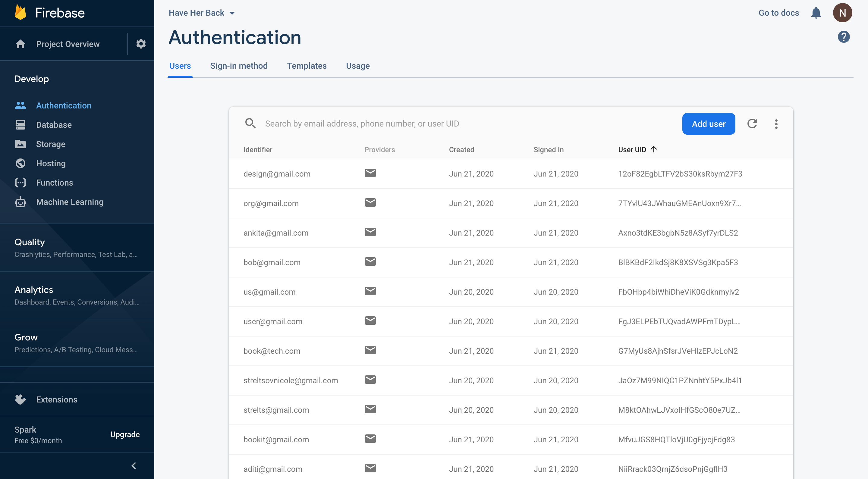
Task: Click the notifications bell icon
Action: (816, 13)
